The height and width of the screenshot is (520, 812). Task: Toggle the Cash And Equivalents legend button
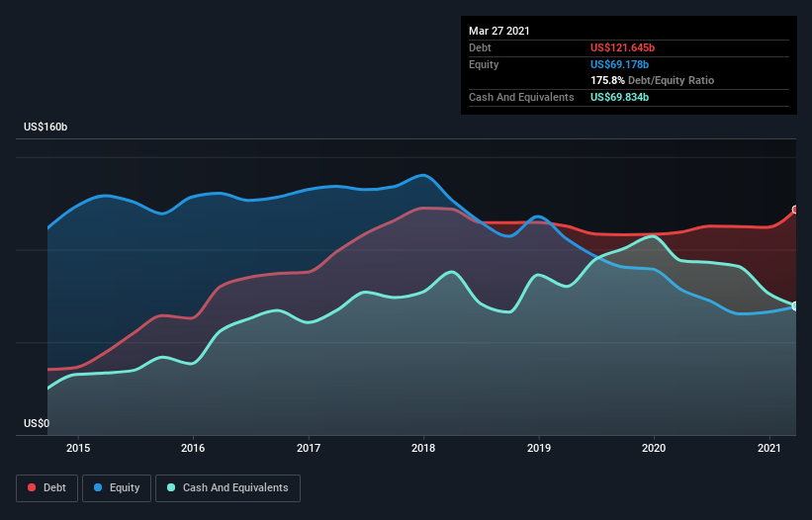(227, 488)
